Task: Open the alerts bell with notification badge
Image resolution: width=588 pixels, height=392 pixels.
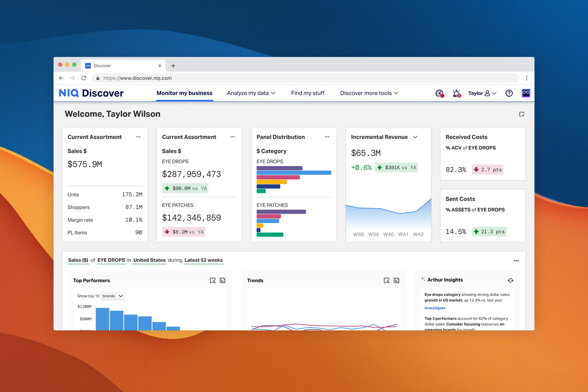Action: pos(457,93)
